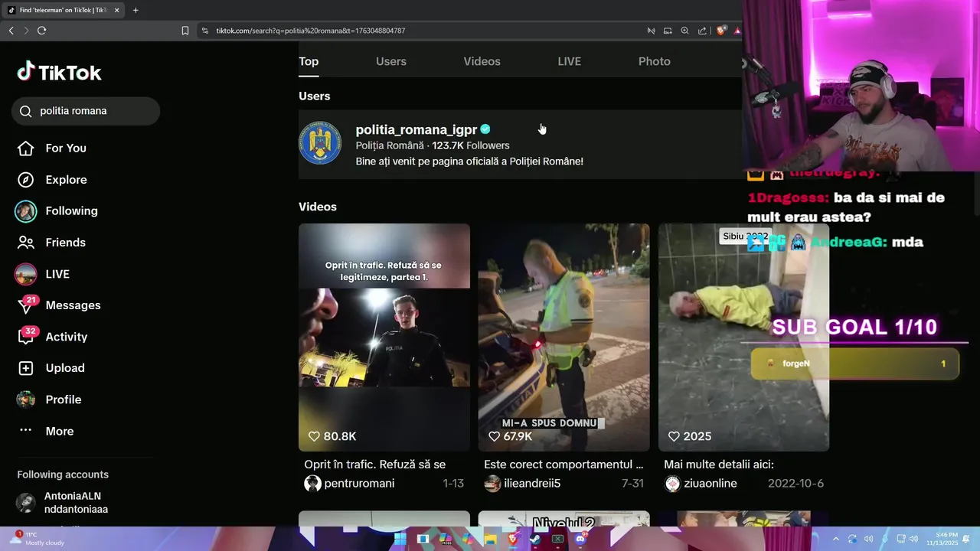Viewport: 980px width, 551px height.
Task: Click 'Mai multe detalii aici:' video title
Action: tap(719, 465)
